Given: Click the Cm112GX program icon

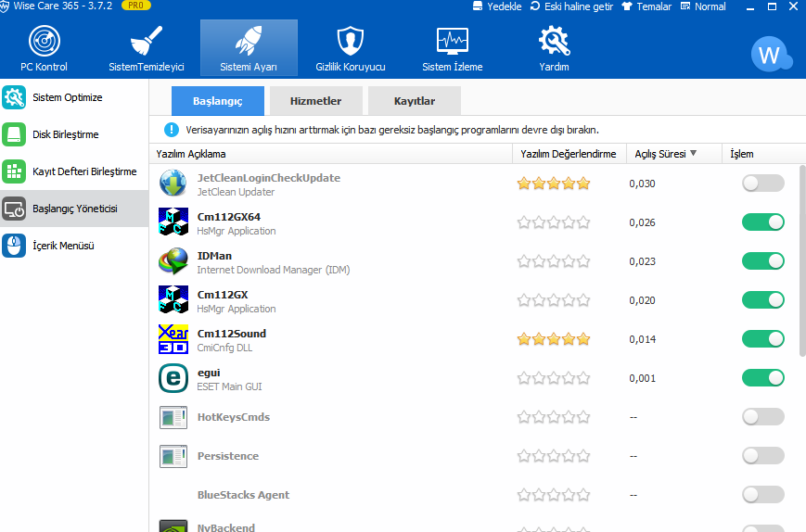Looking at the screenshot, I should (173, 300).
